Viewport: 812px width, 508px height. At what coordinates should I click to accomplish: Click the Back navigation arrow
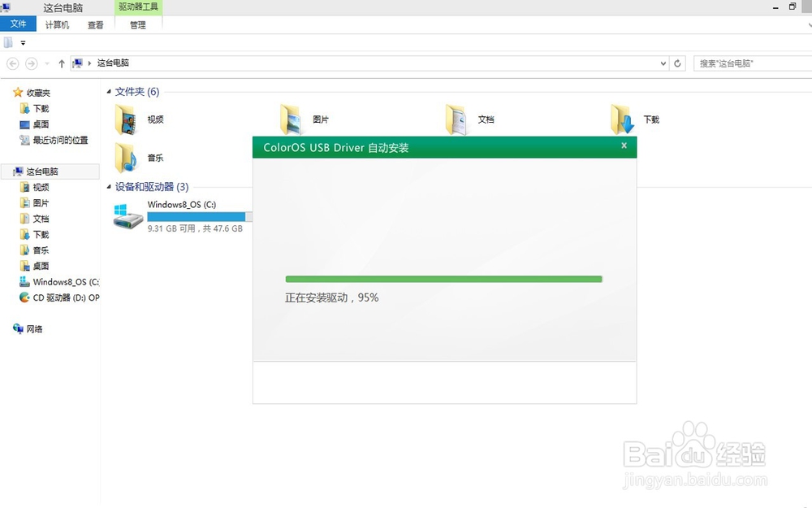point(13,63)
